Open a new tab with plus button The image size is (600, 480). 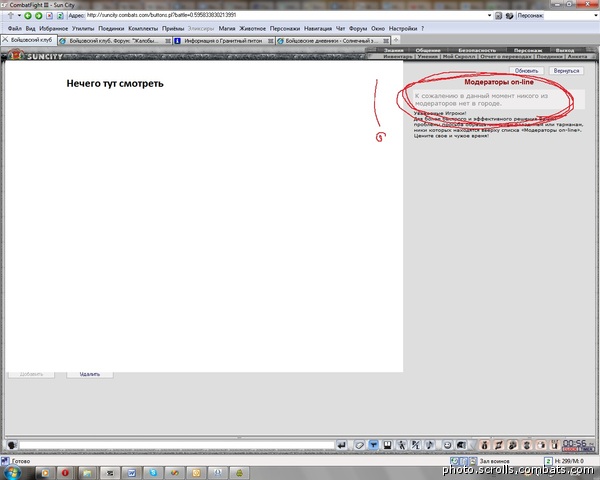coord(396,39)
